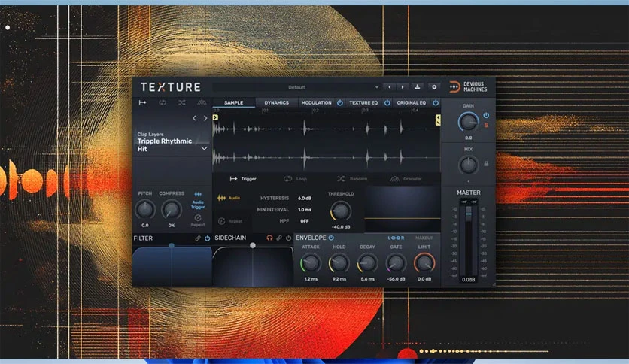
Task: Switch to the Texture EQ tab
Action: [363, 102]
